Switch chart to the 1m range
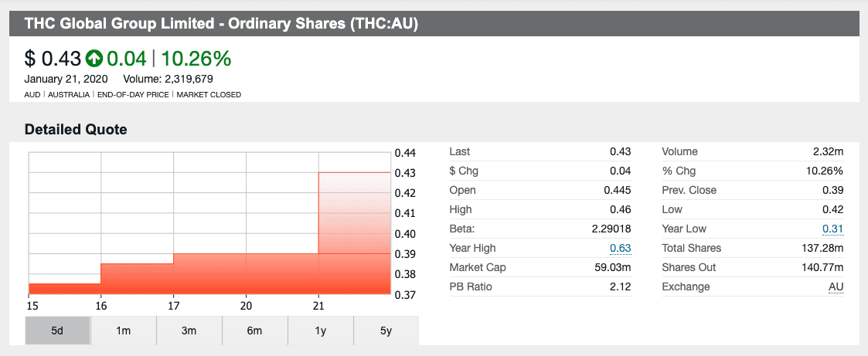The width and height of the screenshot is (868, 356). [123, 331]
